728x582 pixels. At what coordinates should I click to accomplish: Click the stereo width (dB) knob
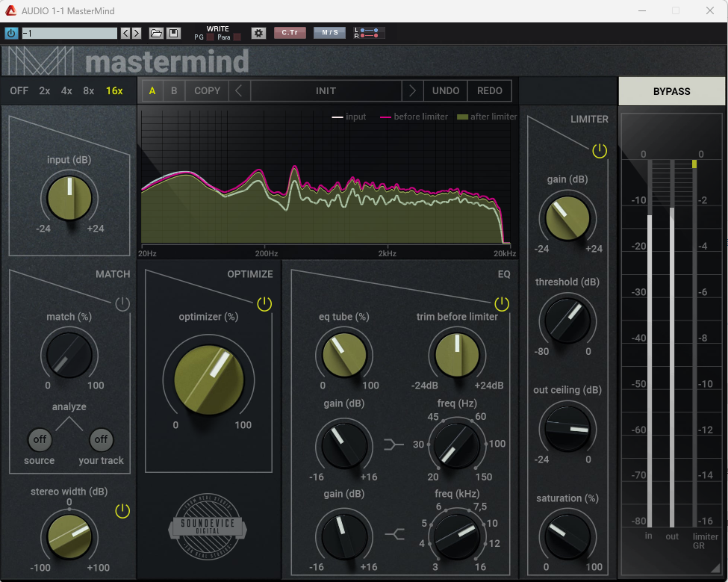pos(69,536)
